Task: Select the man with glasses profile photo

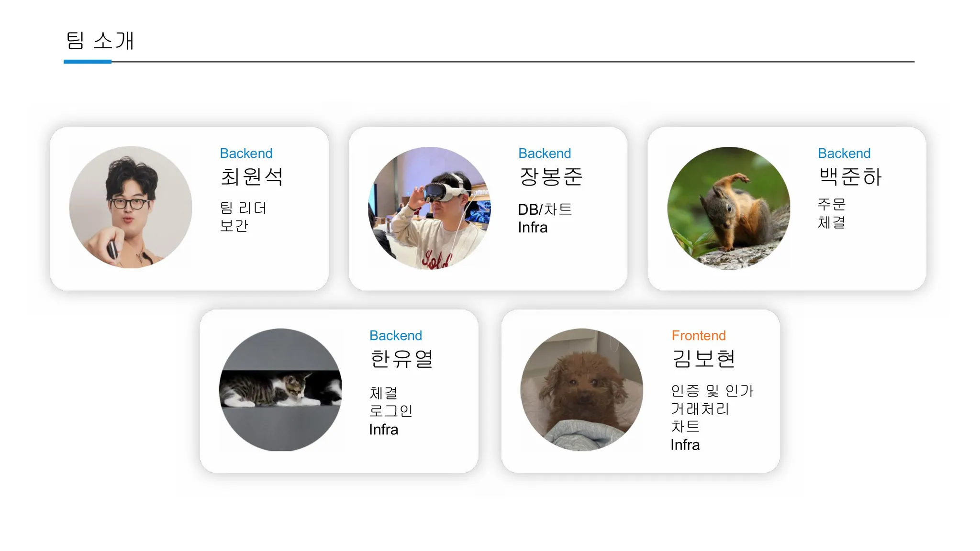Action: [x=131, y=207]
